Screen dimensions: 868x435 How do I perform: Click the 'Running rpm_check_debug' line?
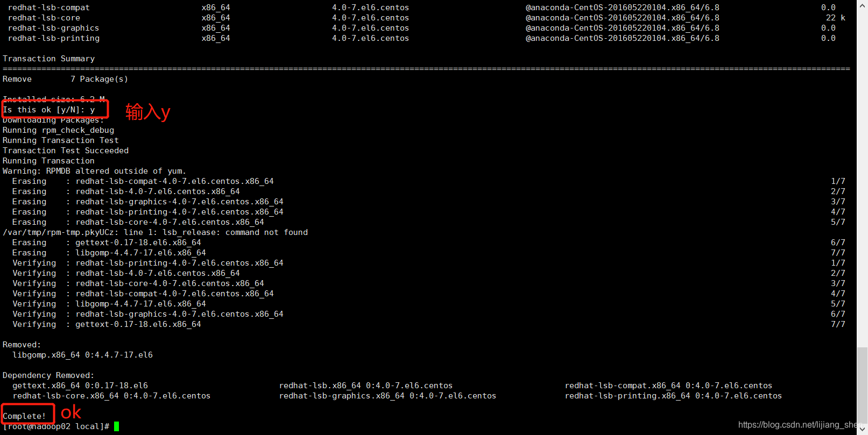[58, 130]
